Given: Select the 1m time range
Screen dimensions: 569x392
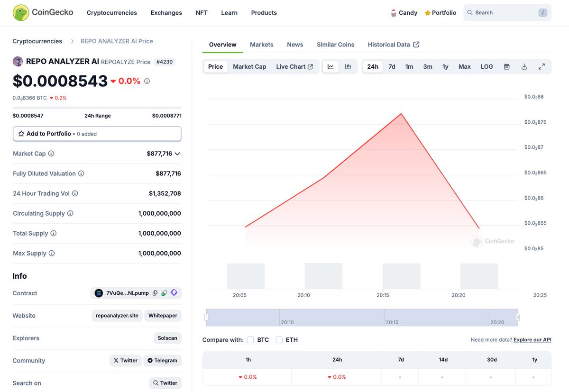Looking at the screenshot, I should coord(409,67).
